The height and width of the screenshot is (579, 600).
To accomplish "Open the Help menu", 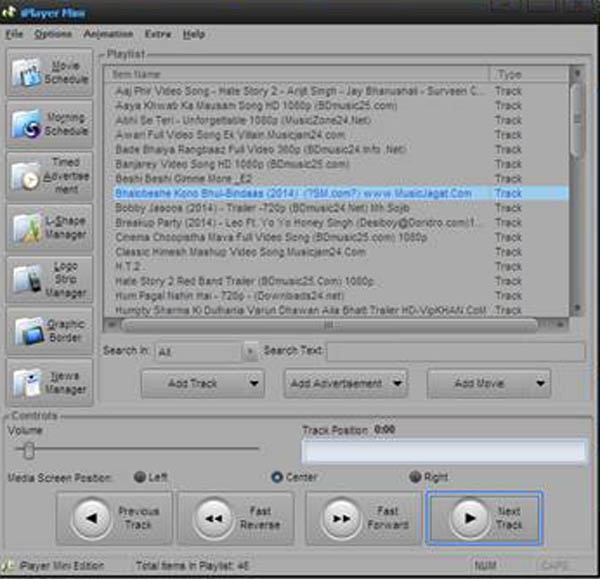I will [x=194, y=34].
